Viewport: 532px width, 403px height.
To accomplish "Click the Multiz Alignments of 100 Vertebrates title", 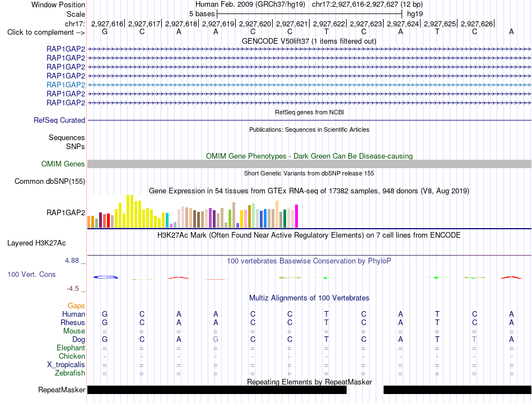I will pos(309,298).
